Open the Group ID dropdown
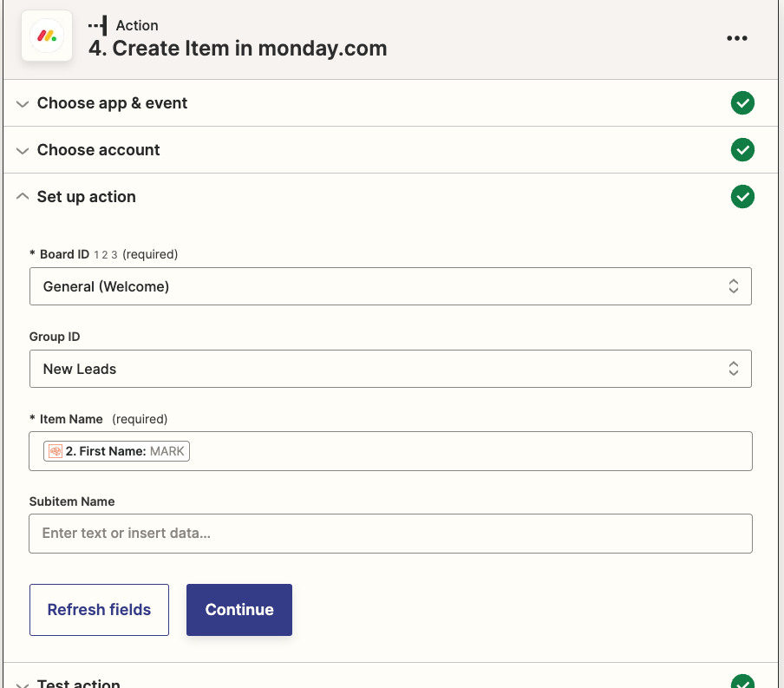This screenshot has width=784, height=688. 390,368
